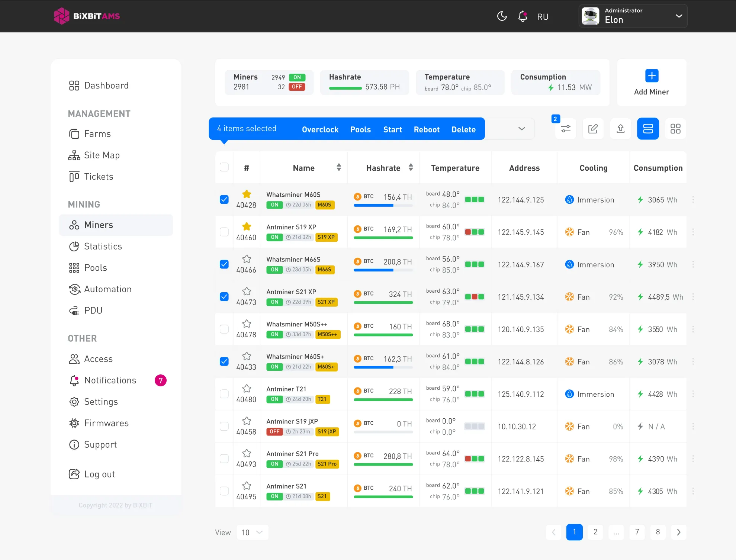Check the Antminer S19 XP row checkbox
Screen dimensions: 736x560
[224, 232]
